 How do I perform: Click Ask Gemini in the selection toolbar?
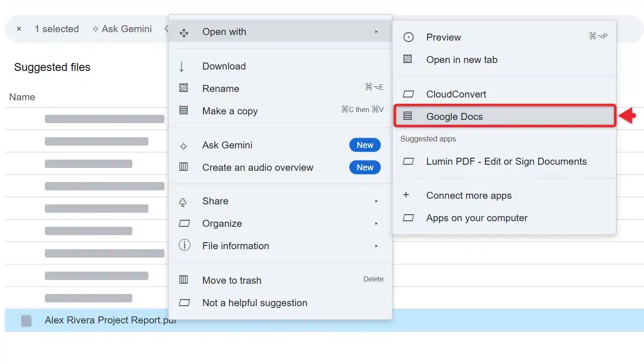click(x=122, y=29)
